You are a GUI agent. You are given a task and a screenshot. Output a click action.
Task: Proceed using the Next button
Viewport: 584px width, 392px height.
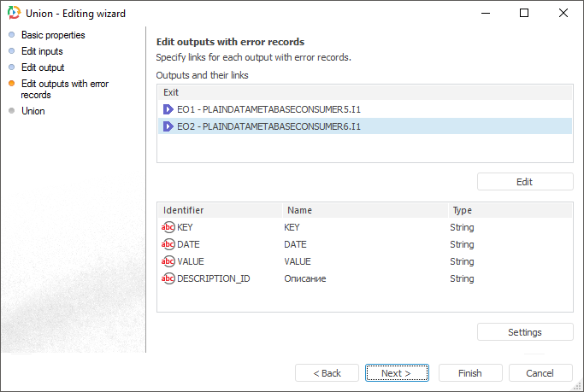(x=397, y=373)
